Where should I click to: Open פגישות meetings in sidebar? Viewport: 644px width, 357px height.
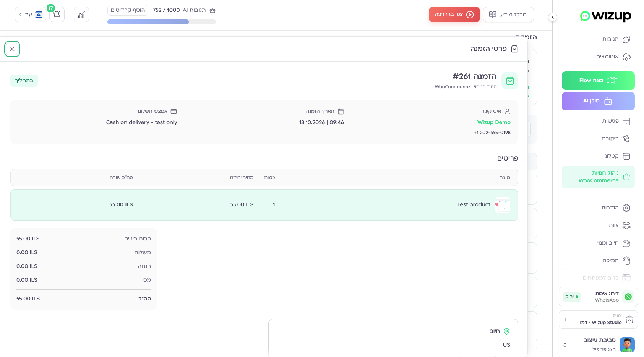click(x=616, y=121)
